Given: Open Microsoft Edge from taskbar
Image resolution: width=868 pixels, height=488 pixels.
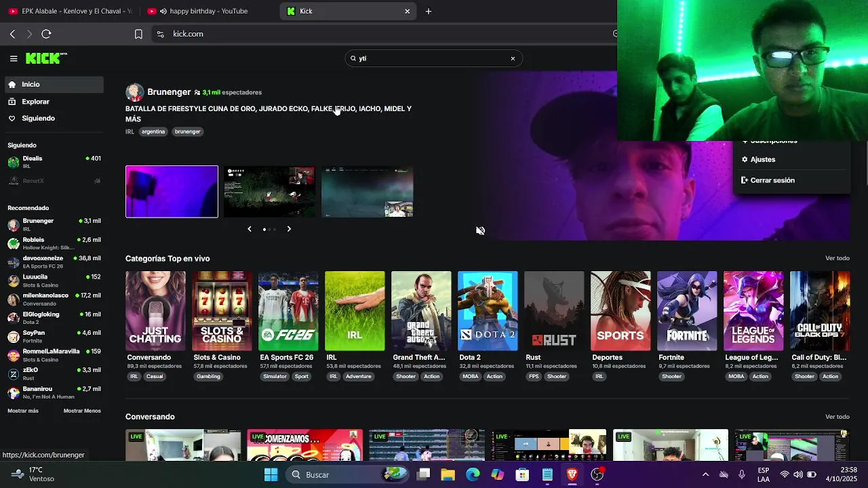Looking at the screenshot, I should click(x=473, y=474).
